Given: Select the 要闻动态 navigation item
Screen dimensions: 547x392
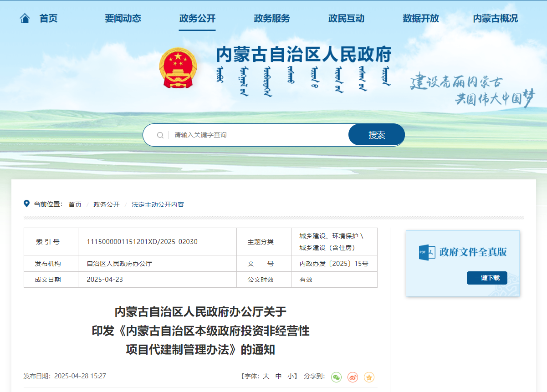Looking at the screenshot, I should [x=123, y=19].
